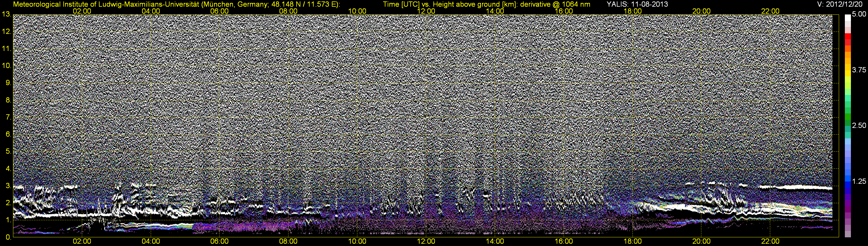
Task: Click the 7 km height axis label
Action: tap(8, 117)
